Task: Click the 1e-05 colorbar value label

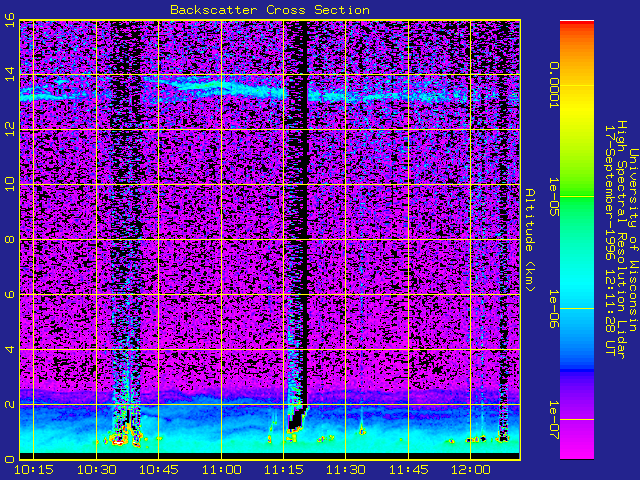Action: (x=553, y=197)
